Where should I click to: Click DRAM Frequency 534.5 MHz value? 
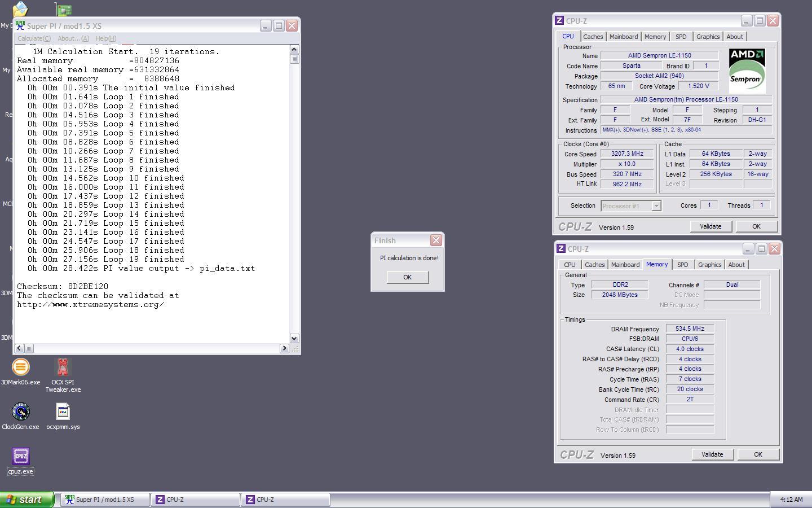point(690,329)
